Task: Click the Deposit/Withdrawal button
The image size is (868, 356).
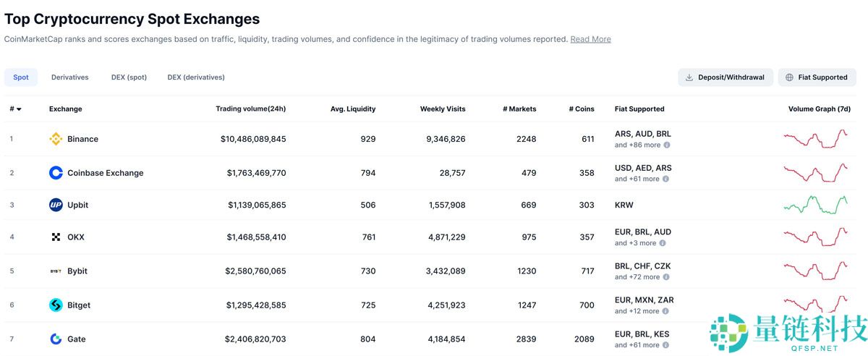Action: tap(726, 77)
